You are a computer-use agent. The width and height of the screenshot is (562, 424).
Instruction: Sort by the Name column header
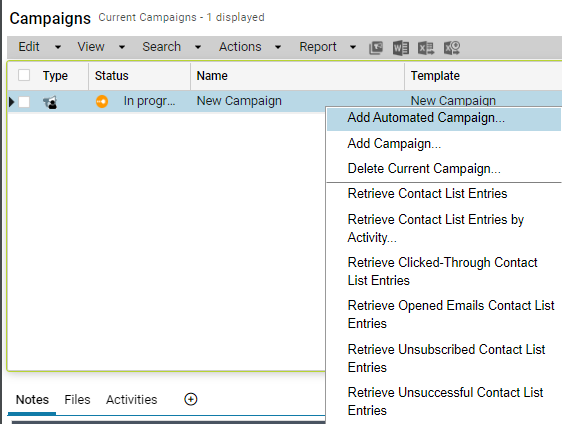pos(212,76)
